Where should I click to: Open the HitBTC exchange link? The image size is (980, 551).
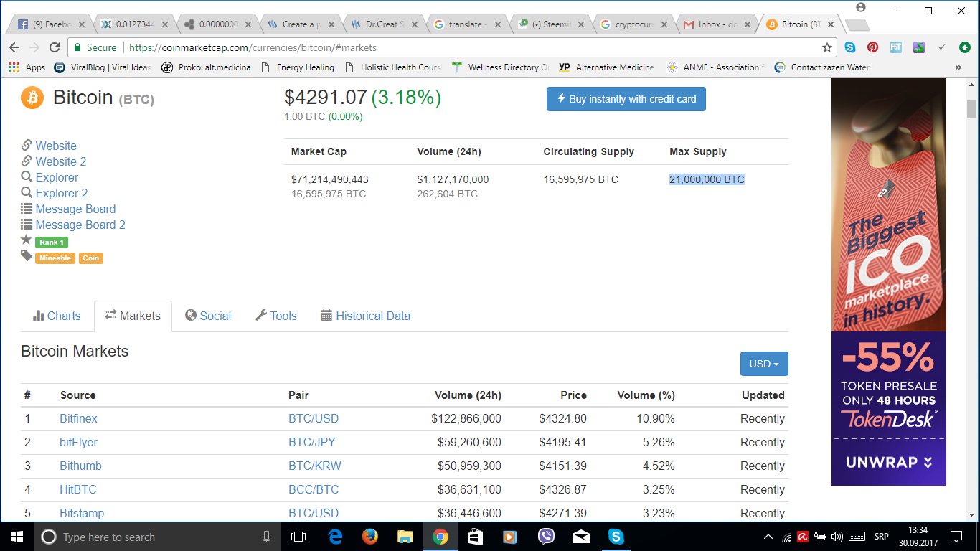77,489
